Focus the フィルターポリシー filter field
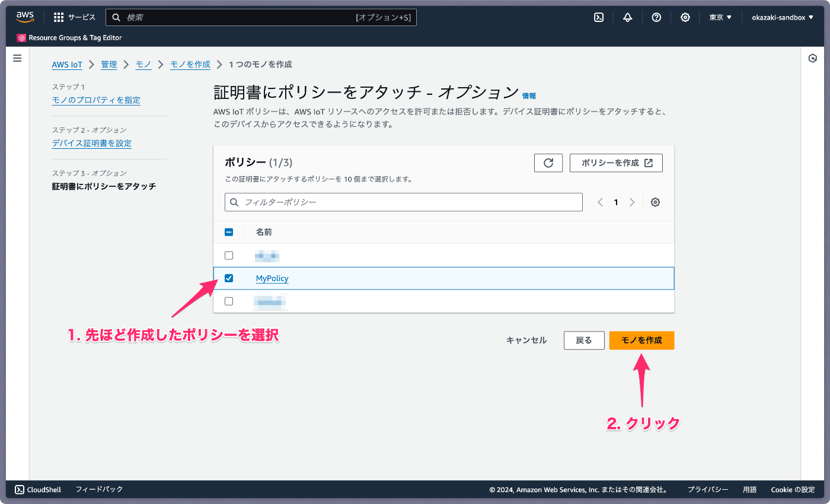The image size is (830, 504). (404, 202)
